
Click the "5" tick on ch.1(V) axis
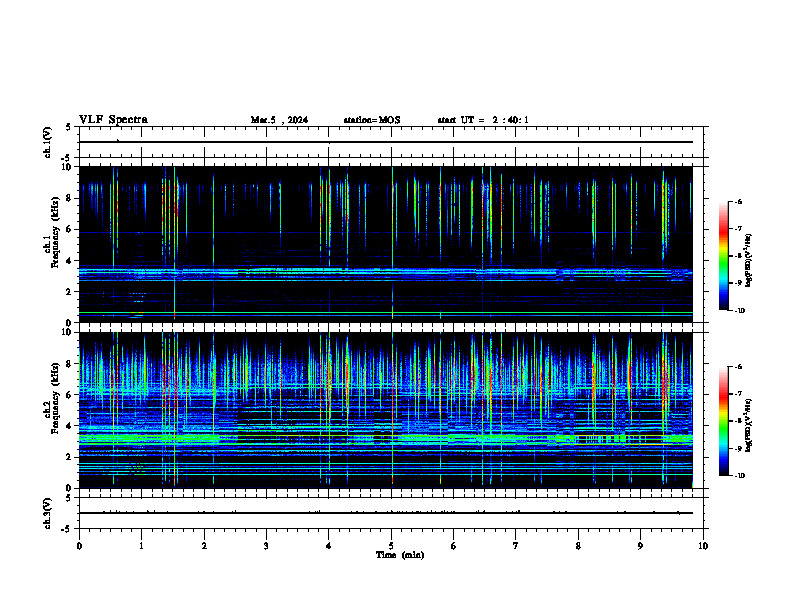click(68, 127)
